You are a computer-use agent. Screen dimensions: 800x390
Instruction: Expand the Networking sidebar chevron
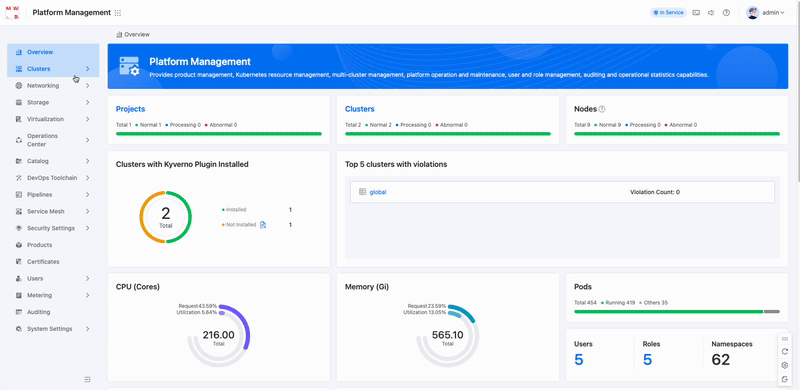pos(87,86)
